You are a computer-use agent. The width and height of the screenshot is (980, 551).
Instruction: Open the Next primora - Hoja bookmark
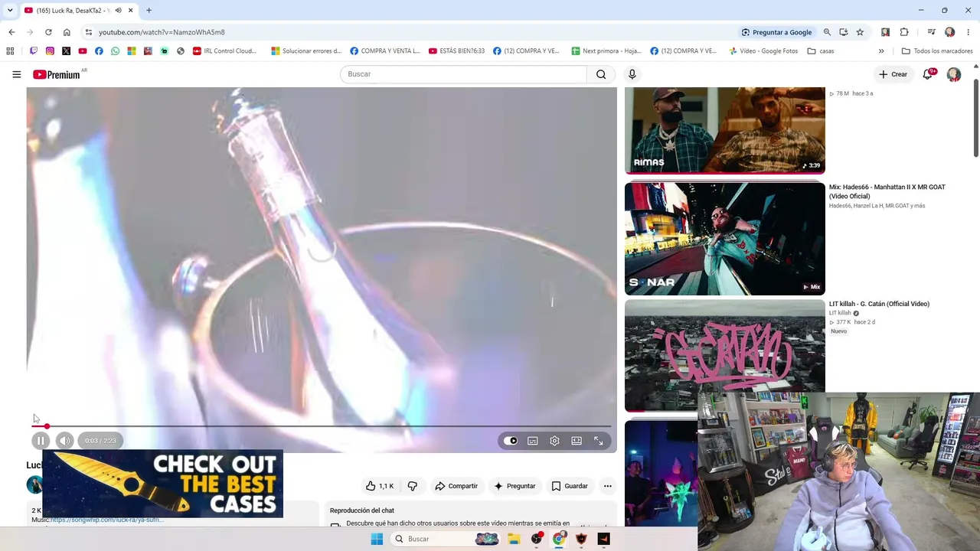(x=606, y=51)
